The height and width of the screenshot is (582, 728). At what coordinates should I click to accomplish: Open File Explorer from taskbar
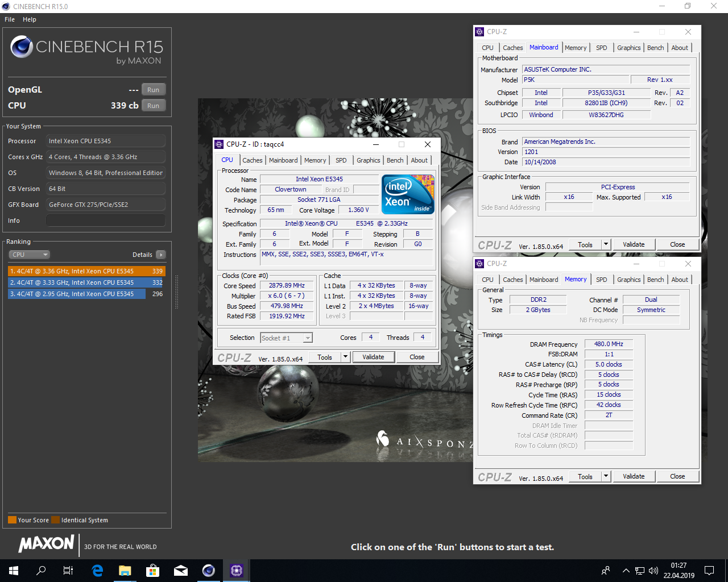[125, 571]
